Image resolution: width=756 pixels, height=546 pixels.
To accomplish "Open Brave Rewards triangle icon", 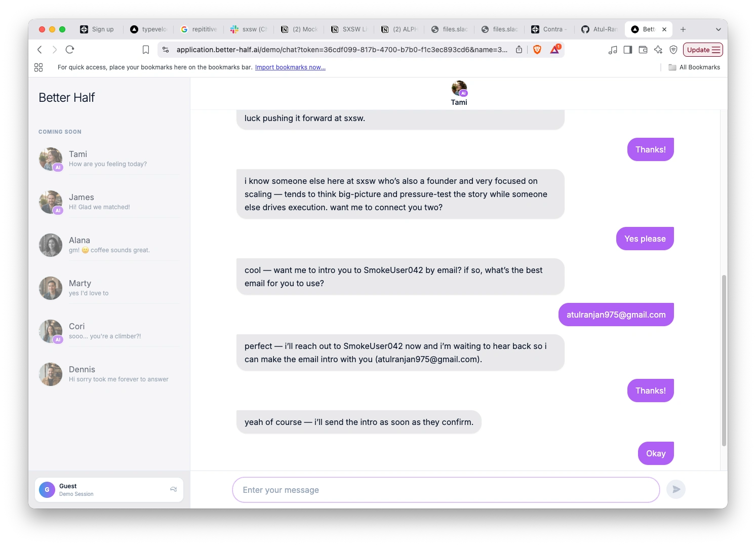I will click(555, 50).
